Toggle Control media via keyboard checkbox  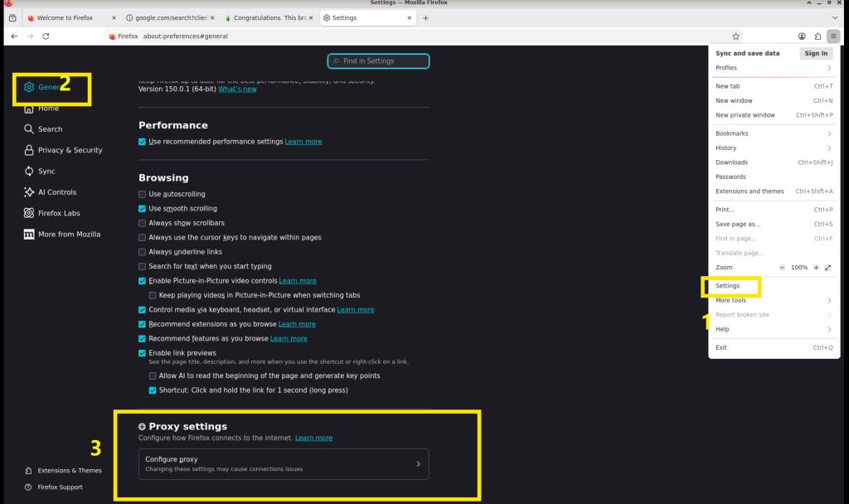click(142, 310)
